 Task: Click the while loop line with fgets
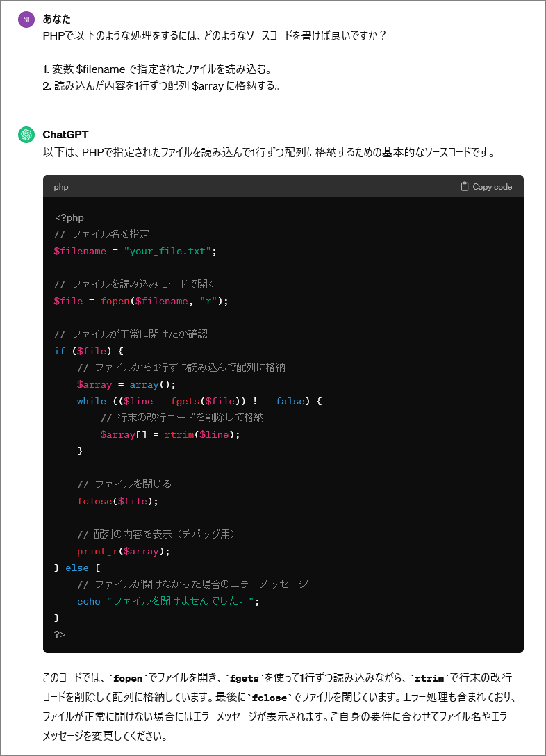[x=199, y=401]
